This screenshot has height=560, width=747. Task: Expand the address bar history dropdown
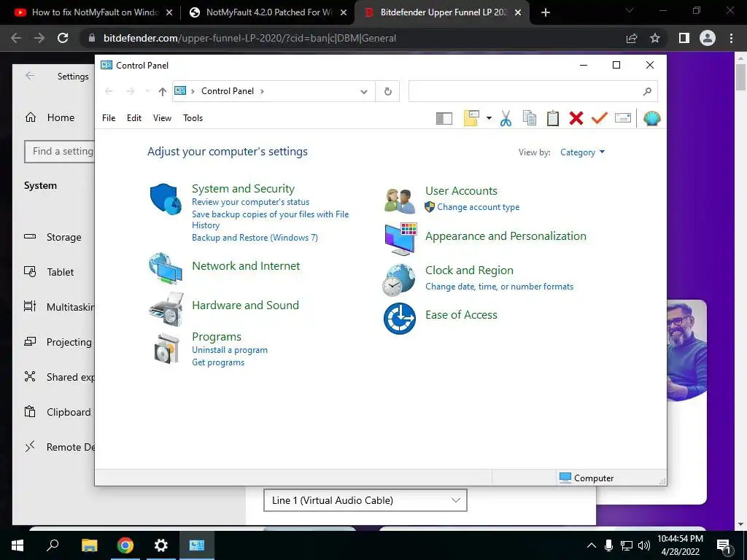[x=364, y=91]
